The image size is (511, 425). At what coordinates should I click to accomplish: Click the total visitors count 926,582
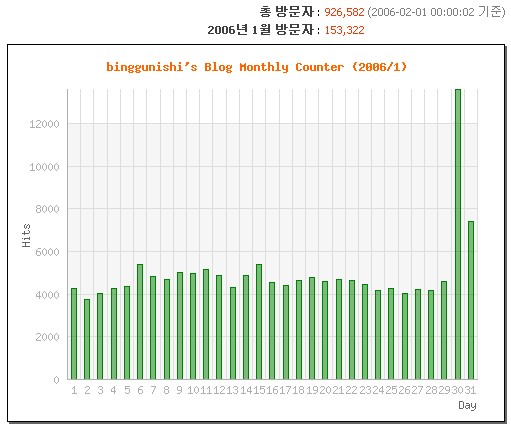[x=344, y=12]
